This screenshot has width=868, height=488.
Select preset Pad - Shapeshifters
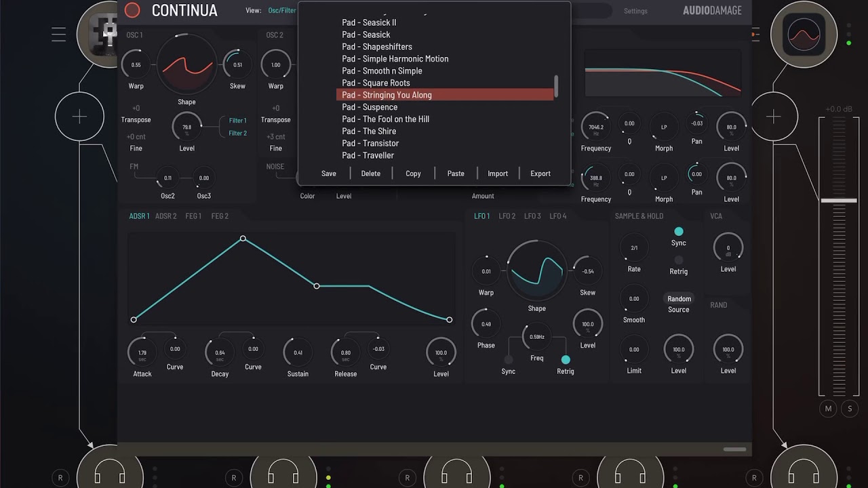[x=377, y=47]
